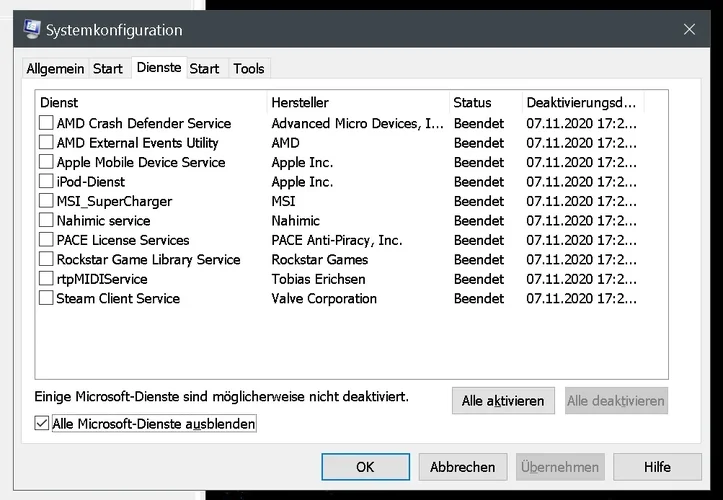Toggle the AMD External Events Utility checkbox

[x=46, y=143]
